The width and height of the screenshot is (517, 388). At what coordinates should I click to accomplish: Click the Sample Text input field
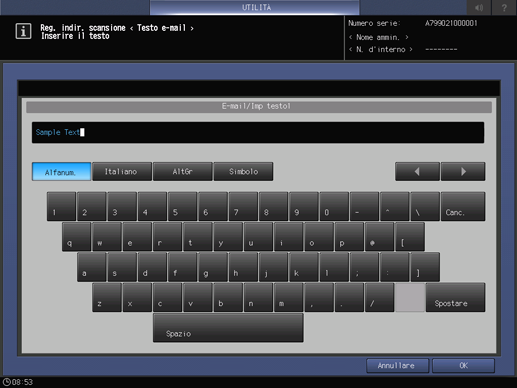click(258, 132)
